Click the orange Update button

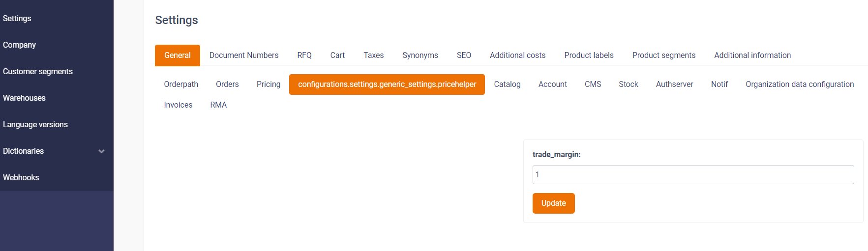553,203
